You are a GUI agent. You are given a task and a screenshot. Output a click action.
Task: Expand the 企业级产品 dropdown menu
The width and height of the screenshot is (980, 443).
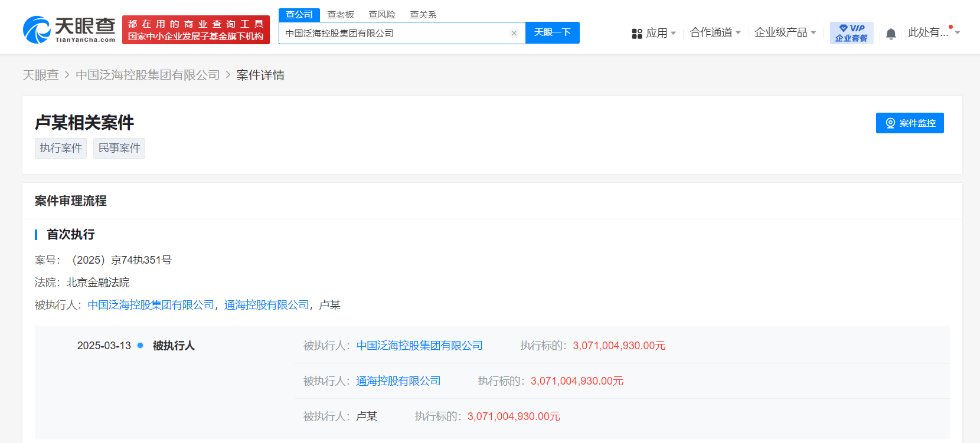click(785, 32)
